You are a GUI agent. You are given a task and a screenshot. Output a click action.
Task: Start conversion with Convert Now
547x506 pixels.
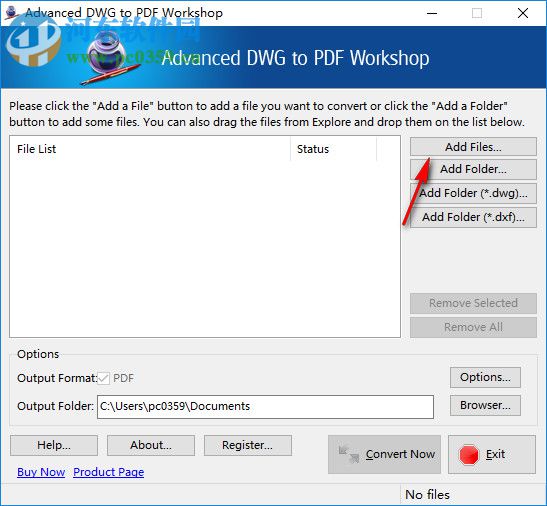click(x=384, y=454)
